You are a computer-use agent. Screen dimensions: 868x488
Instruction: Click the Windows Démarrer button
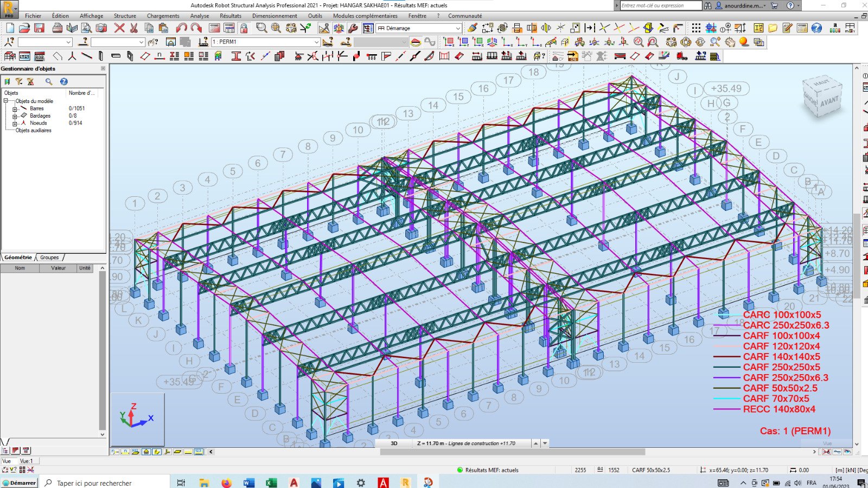click(19, 483)
